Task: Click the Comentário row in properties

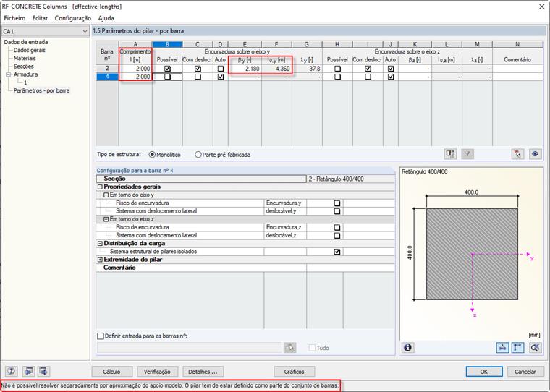Action: click(245, 268)
